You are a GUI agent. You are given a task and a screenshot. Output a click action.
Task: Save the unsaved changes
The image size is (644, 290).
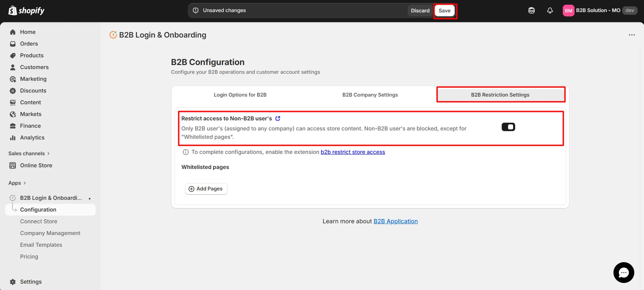tap(445, 11)
